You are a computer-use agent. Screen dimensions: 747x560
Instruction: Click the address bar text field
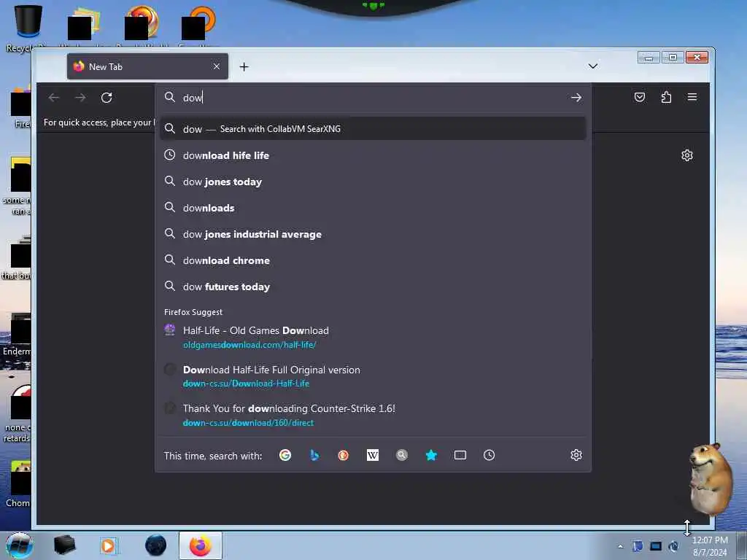point(373,98)
